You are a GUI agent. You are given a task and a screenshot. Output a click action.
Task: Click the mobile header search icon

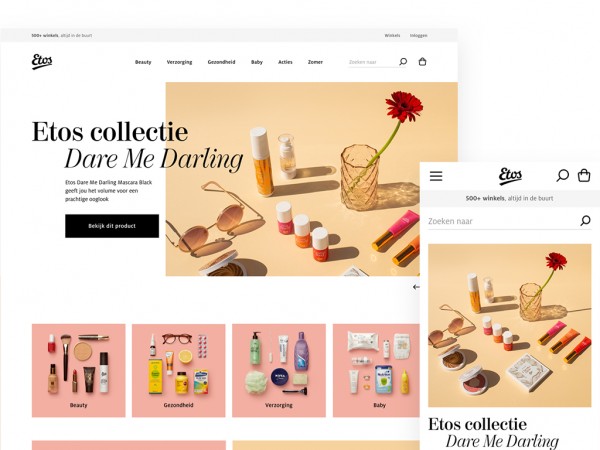pos(562,176)
